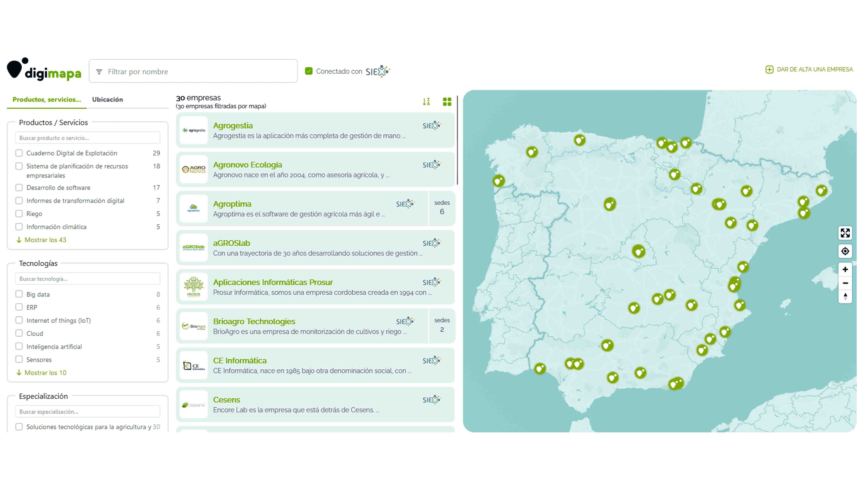
Task: Open the Agrogestia company link
Action: [x=233, y=125]
